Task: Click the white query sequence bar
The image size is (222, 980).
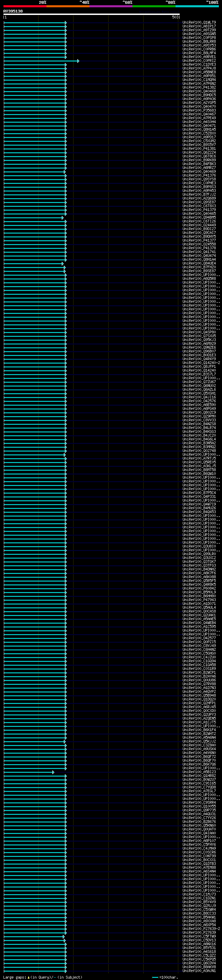Action: pyautogui.click(x=92, y=15)
